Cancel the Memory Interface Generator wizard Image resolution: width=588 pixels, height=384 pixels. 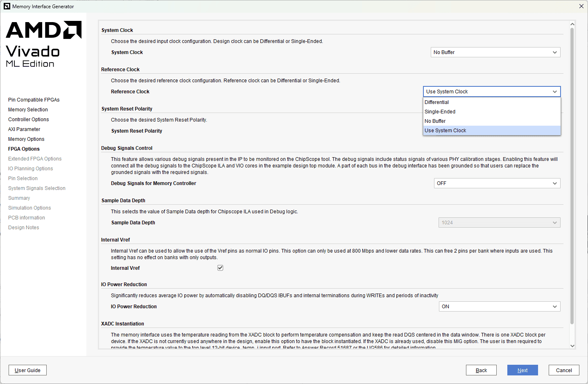563,370
